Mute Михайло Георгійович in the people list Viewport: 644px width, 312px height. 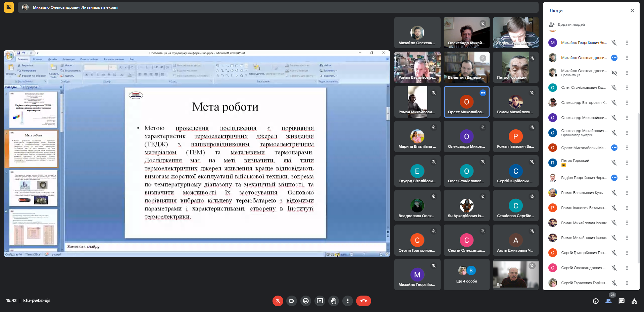pos(614,43)
